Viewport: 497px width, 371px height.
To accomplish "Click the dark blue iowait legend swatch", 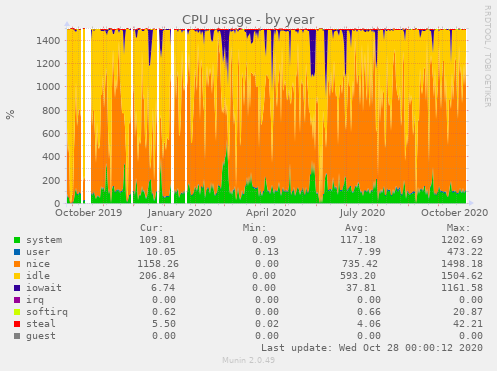I will pos(17,288).
